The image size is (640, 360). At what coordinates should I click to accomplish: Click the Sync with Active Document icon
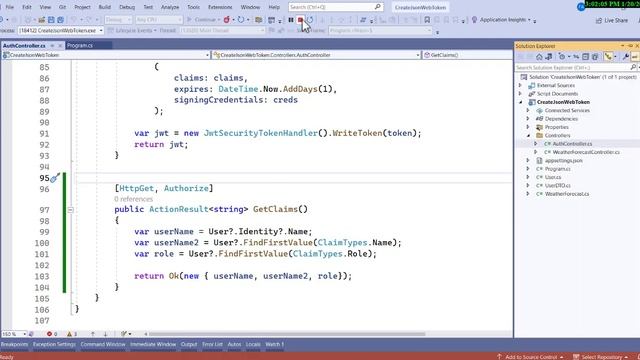(x=576, y=57)
